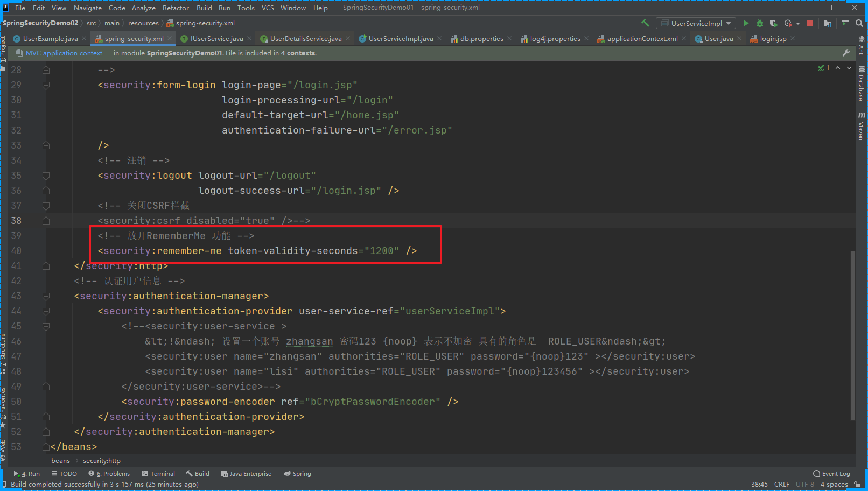The width and height of the screenshot is (868, 491).
Task: Close the login.jsp tab
Action: pos(793,38)
